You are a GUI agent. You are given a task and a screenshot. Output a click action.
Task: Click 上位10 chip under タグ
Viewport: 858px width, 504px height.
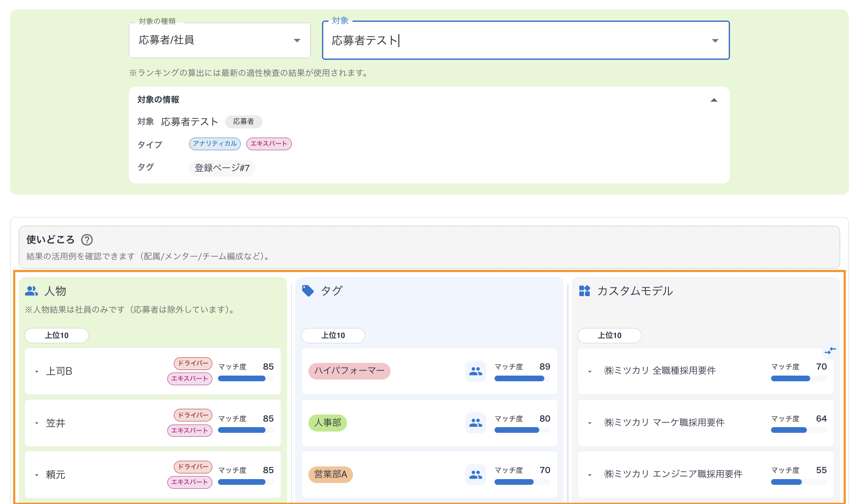coord(333,335)
